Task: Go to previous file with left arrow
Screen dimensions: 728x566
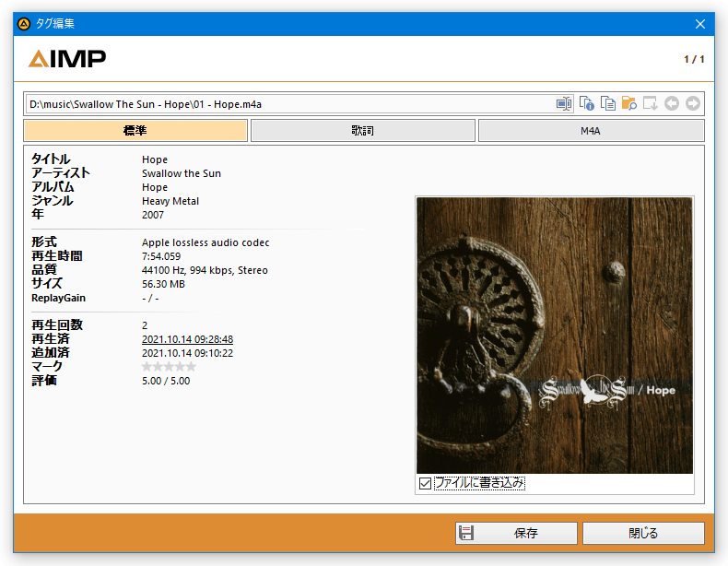Action: click(672, 103)
